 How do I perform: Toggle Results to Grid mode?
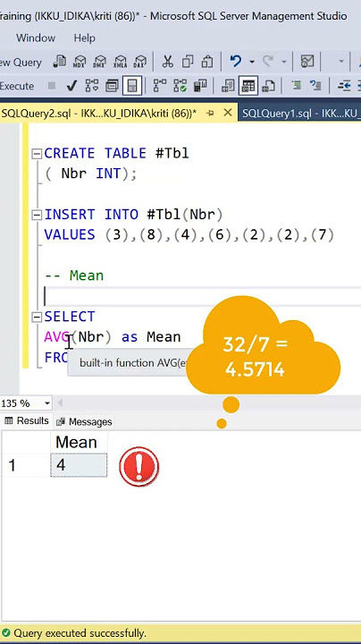point(248,86)
